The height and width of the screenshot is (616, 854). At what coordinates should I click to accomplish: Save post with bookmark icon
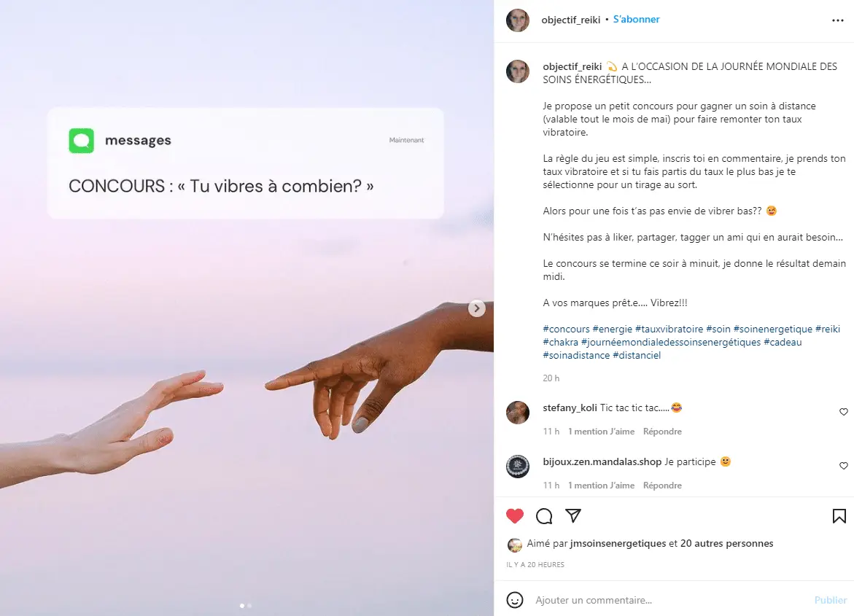pos(839,516)
